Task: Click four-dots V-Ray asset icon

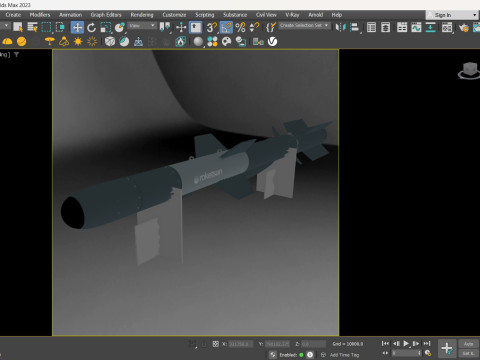Action: (x=212, y=41)
